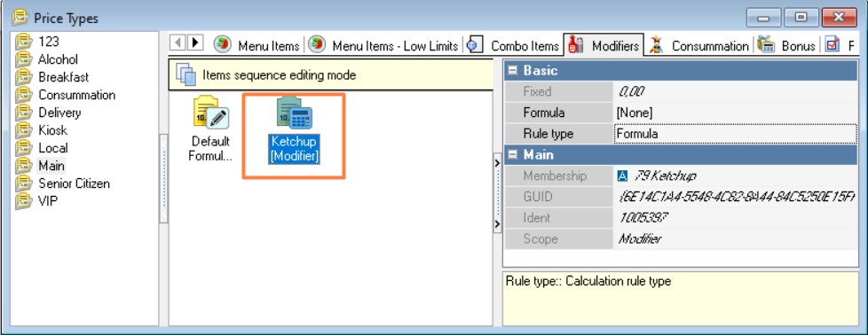Click the partially visible checkbox tab icon
Screen dimensions: 868x335
[832, 45]
